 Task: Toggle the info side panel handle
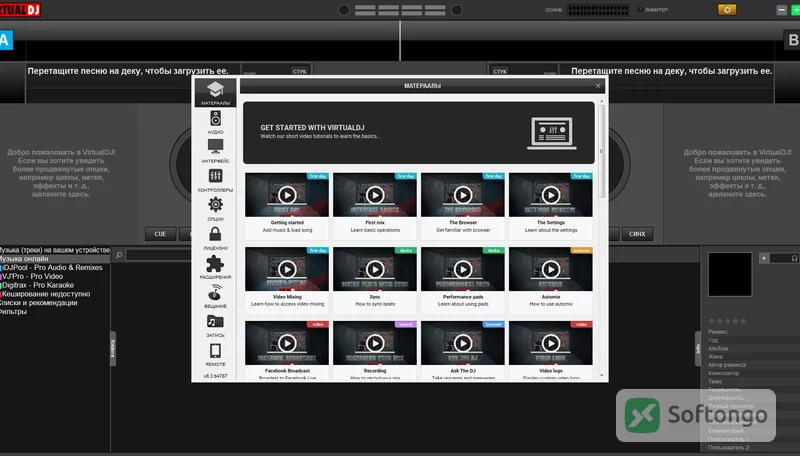click(698, 348)
